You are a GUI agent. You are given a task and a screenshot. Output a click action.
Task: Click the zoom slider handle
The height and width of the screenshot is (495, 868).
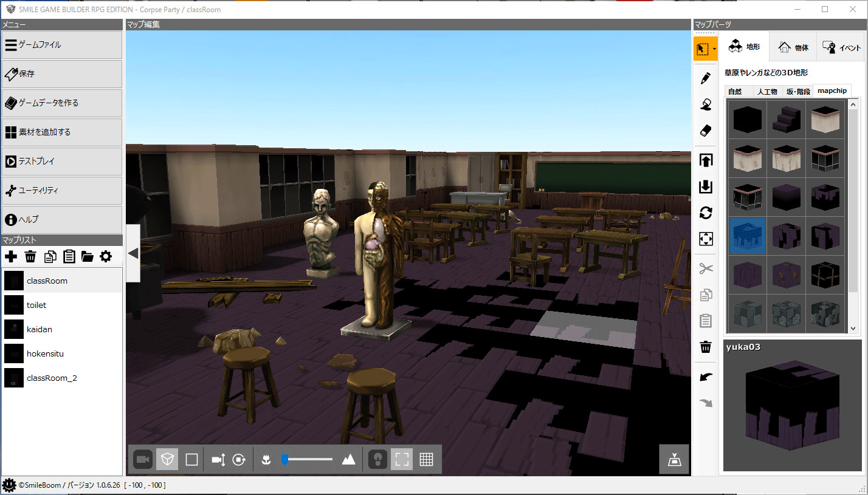pos(284,460)
